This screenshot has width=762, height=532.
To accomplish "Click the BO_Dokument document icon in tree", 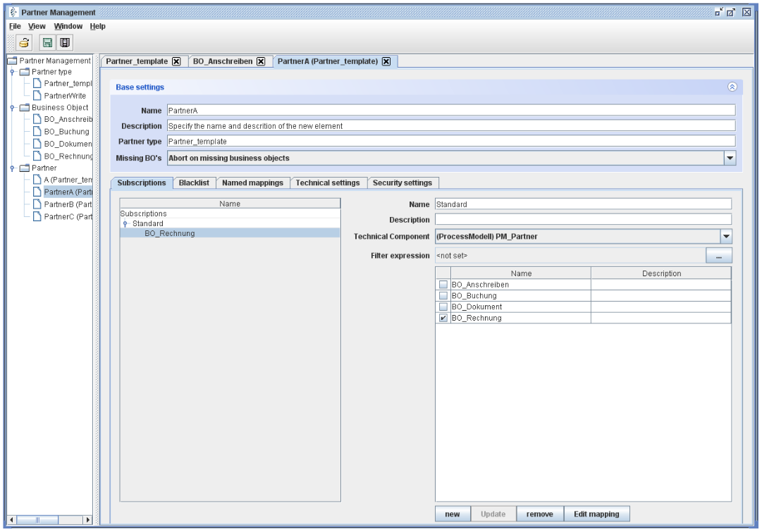I will (37, 143).
